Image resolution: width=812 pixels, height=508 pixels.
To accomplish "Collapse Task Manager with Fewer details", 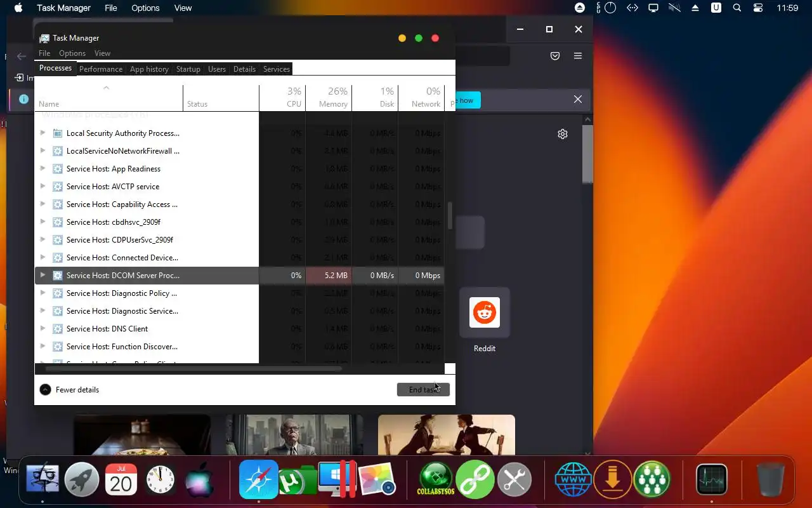I will coord(69,390).
